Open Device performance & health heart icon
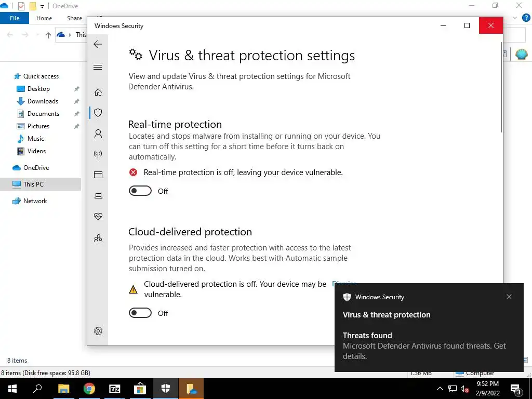The image size is (532, 399). (98, 217)
